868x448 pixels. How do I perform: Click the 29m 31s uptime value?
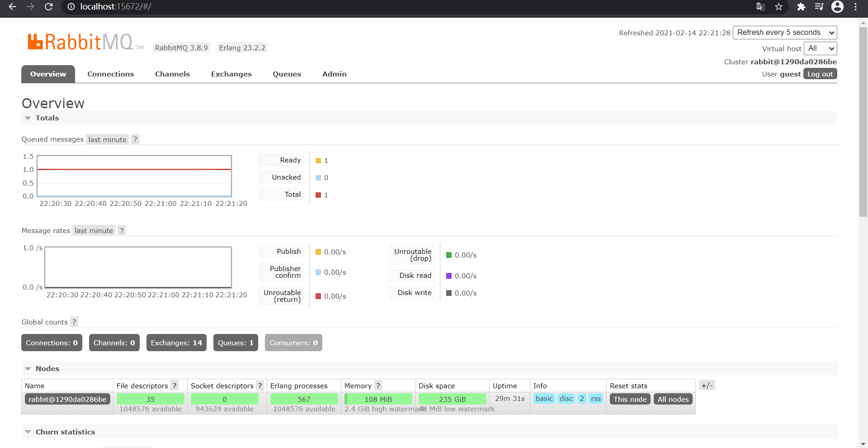[x=509, y=399]
